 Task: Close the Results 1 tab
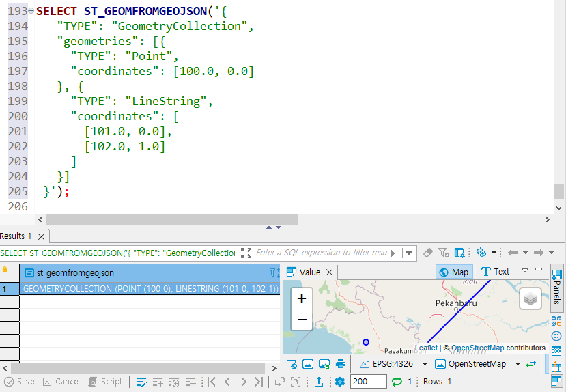tap(42, 236)
